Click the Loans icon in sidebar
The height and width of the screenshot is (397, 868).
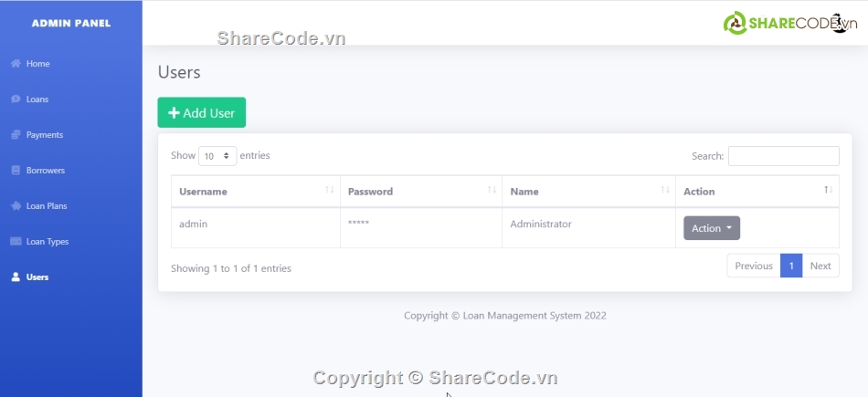pos(16,99)
